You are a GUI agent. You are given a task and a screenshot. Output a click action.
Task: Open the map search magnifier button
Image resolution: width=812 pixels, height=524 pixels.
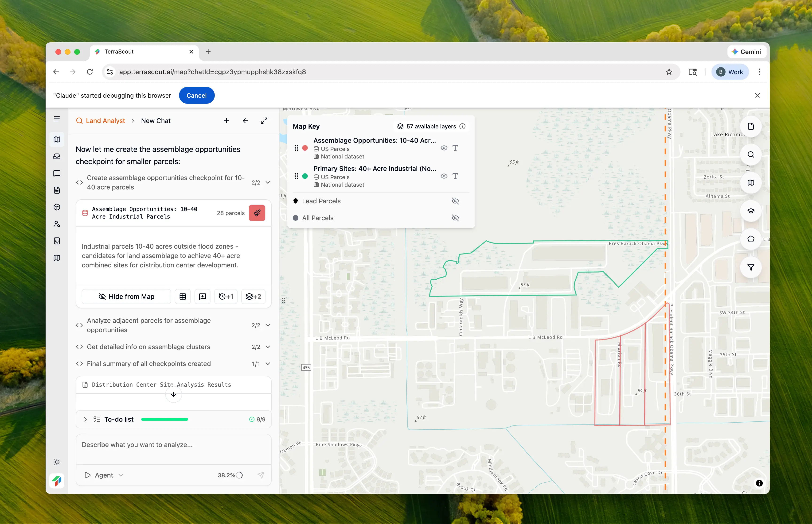pos(750,155)
